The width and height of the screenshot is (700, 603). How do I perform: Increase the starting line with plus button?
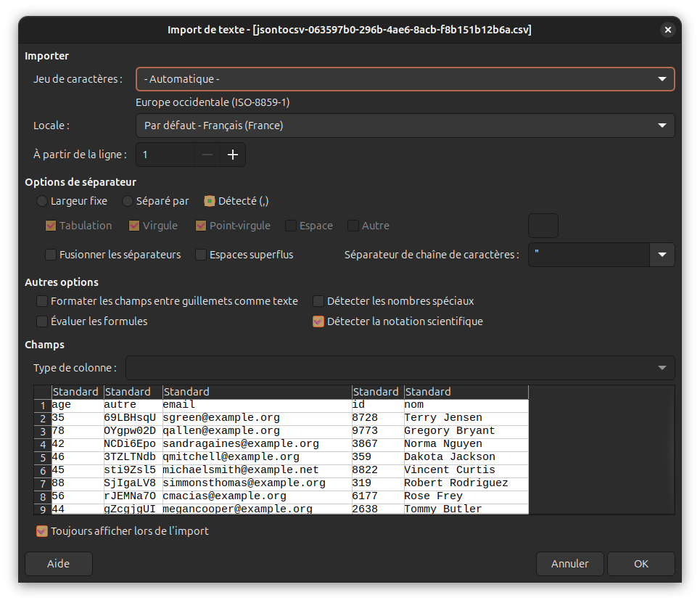[x=233, y=155]
